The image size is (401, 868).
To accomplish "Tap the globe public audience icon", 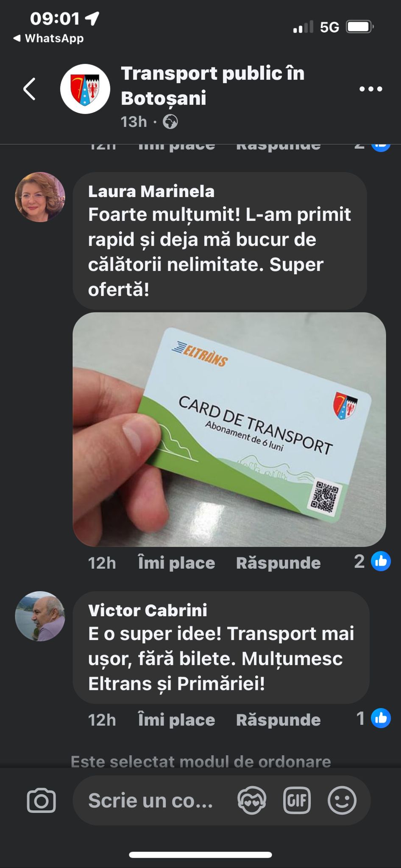I will 170,122.
